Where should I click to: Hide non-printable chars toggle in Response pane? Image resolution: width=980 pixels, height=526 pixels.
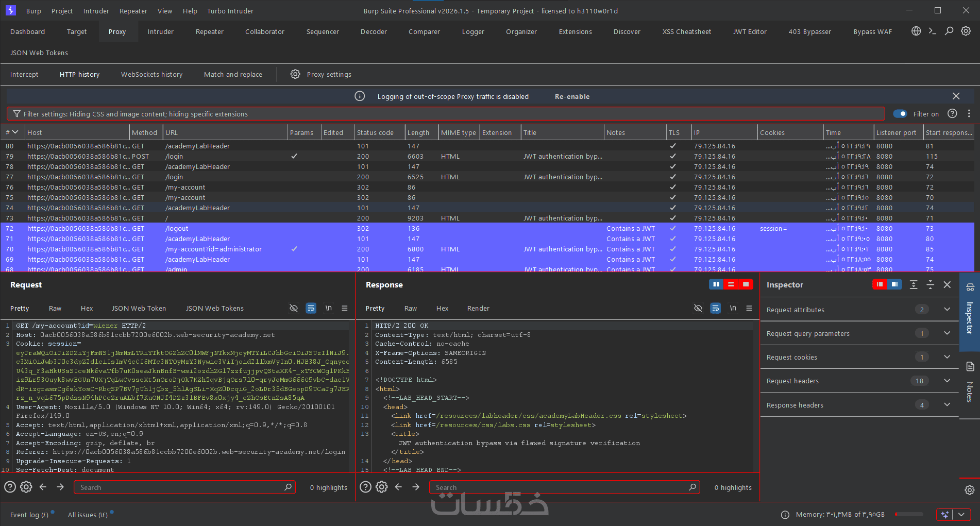point(698,308)
